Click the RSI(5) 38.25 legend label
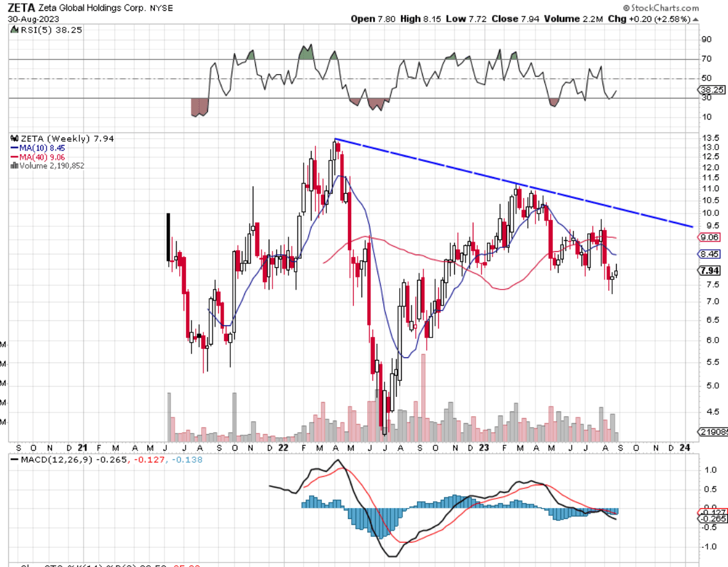Screen dimensions: 728x567 click(52, 30)
